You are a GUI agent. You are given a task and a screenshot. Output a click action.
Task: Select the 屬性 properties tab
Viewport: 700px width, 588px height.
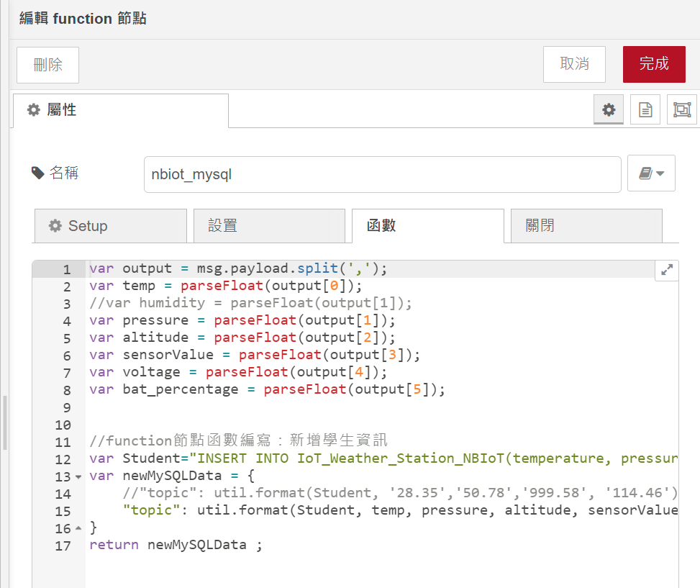pyautogui.click(x=121, y=110)
